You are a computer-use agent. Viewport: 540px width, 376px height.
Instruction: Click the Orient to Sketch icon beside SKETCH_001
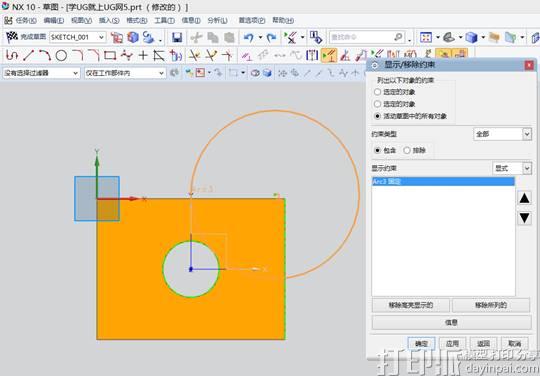pyautogui.click(x=117, y=37)
